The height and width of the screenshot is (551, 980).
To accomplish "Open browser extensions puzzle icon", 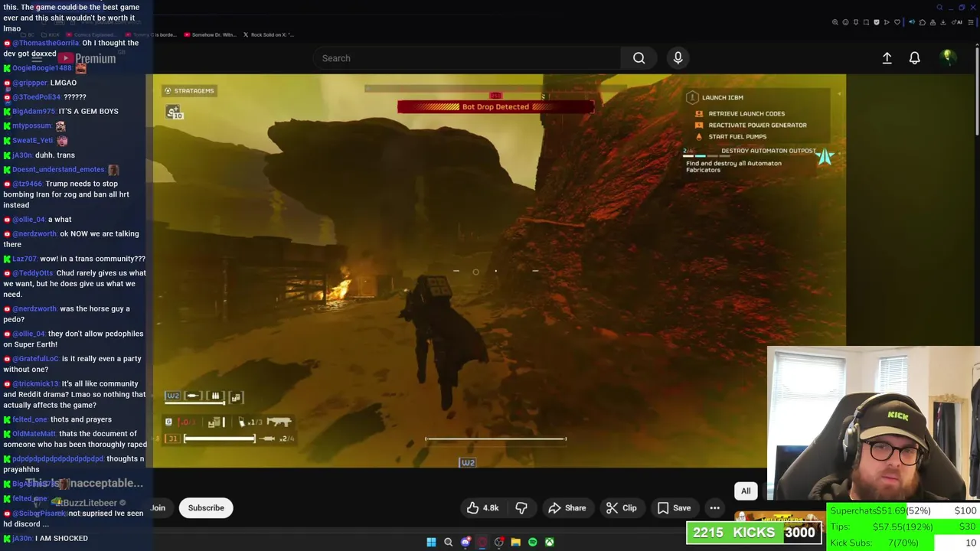I will pos(923,22).
